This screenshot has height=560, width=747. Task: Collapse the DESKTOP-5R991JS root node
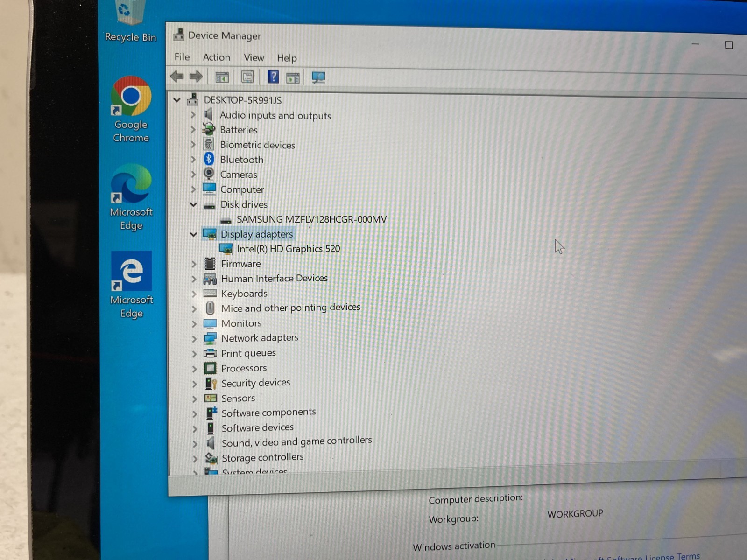(177, 99)
